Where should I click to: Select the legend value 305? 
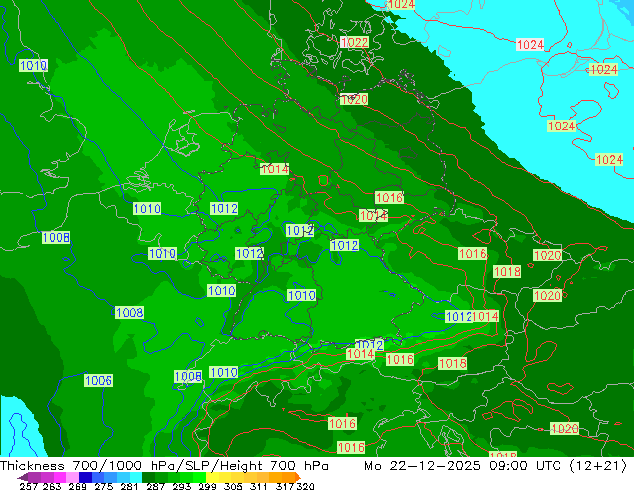233,486
